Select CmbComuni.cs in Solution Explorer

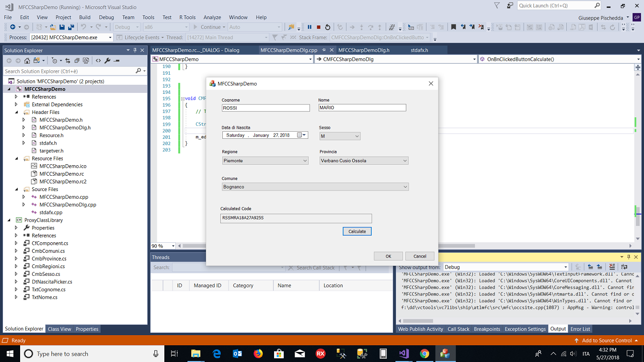(48, 251)
